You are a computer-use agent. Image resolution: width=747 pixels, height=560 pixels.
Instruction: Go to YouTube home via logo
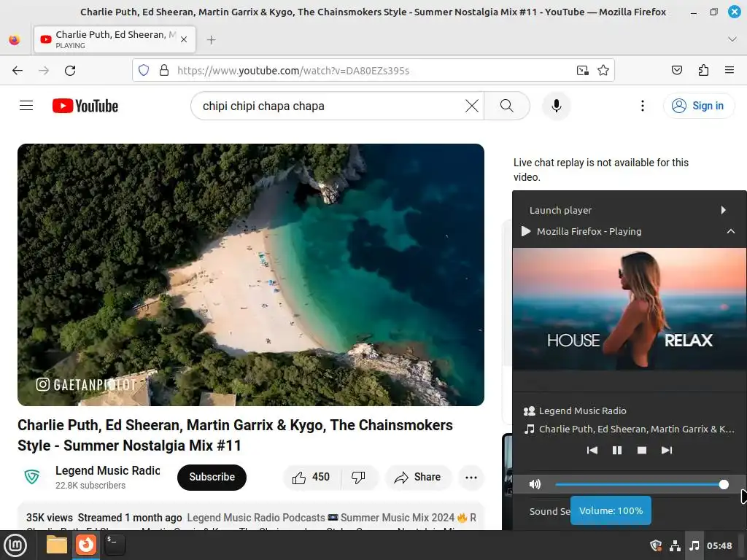pyautogui.click(x=85, y=106)
